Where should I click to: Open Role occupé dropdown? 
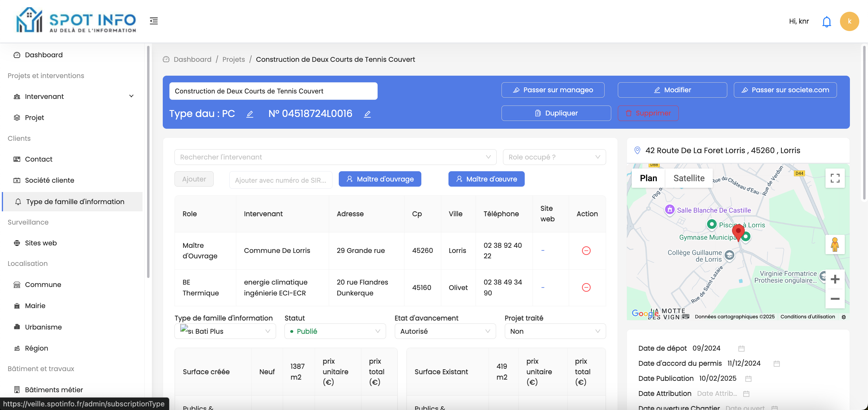point(554,157)
